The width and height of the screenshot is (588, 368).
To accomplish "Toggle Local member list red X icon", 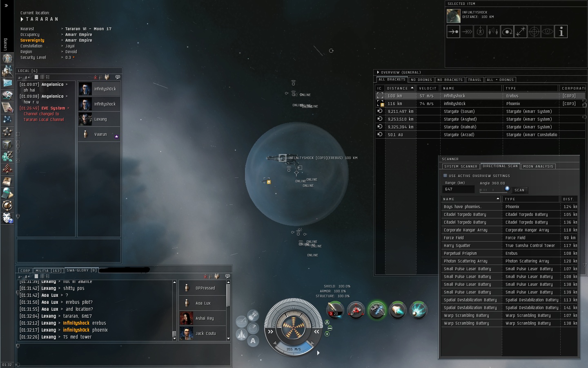I will (96, 77).
